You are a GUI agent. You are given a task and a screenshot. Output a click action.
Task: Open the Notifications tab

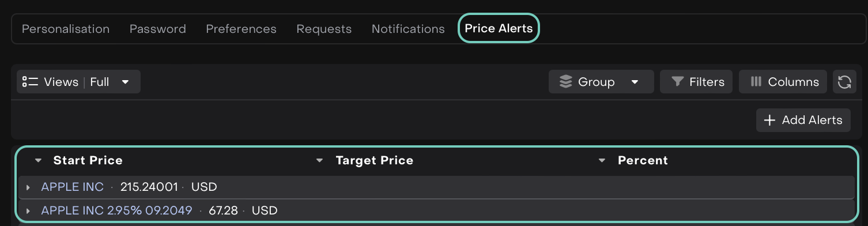coord(408,29)
